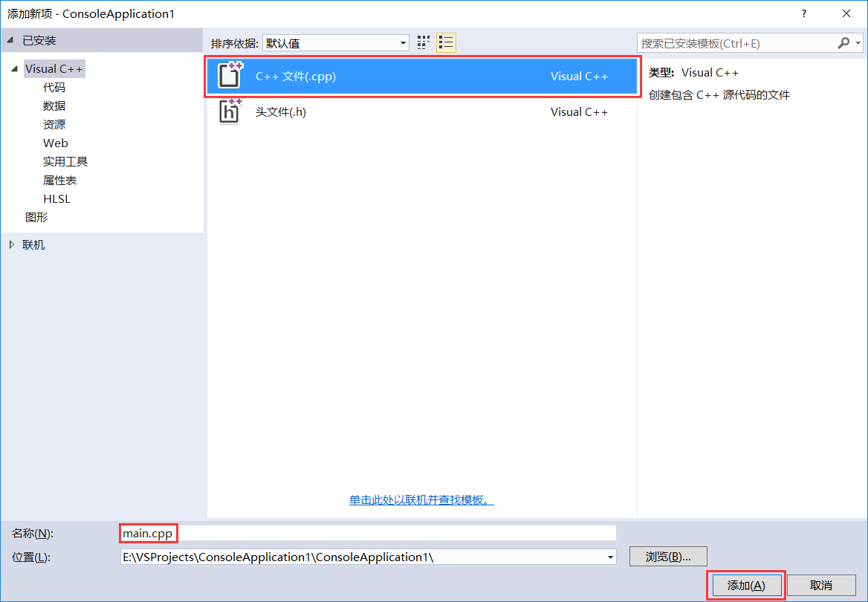Select the header file (.h) template icon

coord(230,111)
